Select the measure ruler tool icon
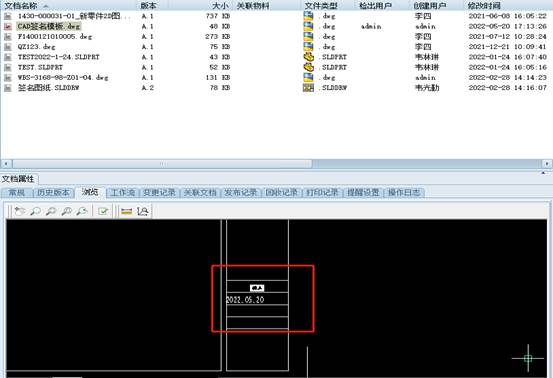This screenshot has height=378, width=553. 126,211
